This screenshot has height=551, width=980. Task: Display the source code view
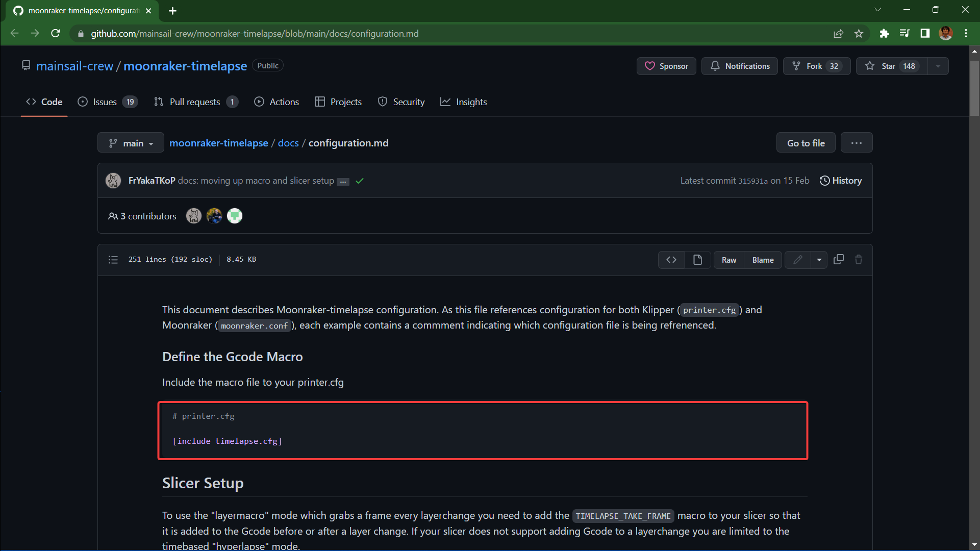[671, 260]
